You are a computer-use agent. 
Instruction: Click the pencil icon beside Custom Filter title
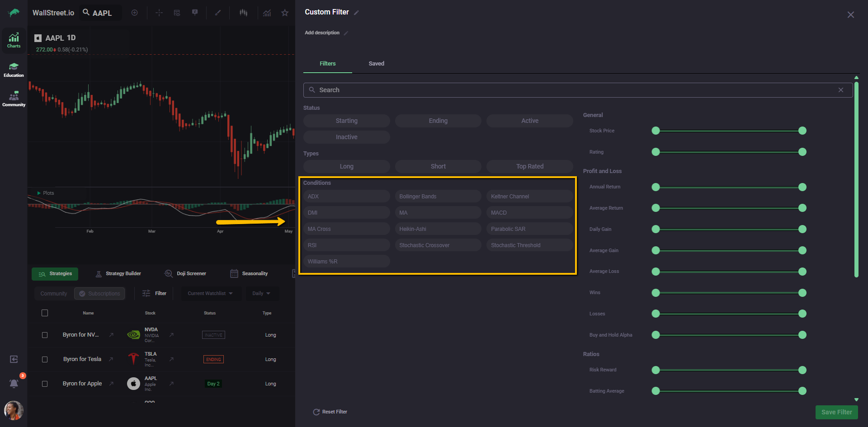tap(356, 13)
